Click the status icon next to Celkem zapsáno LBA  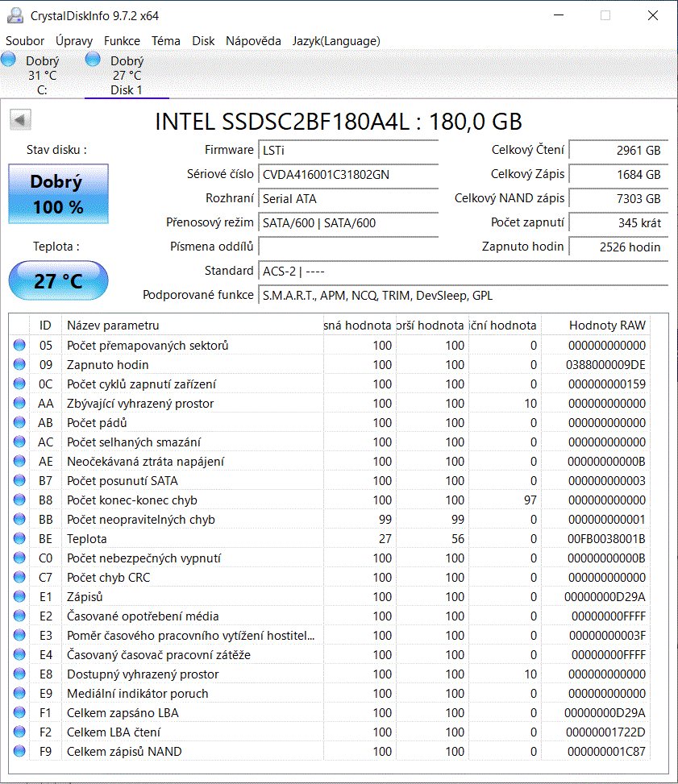pyautogui.click(x=18, y=712)
